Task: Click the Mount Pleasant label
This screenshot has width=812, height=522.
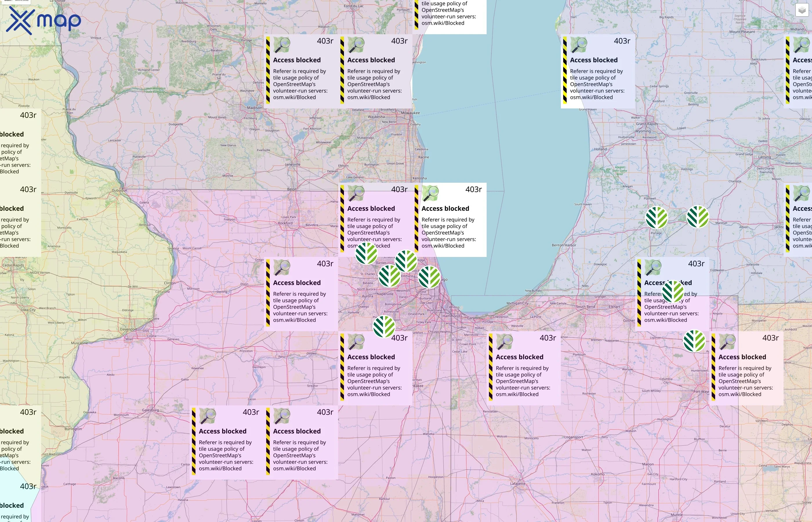Action: (x=742, y=32)
